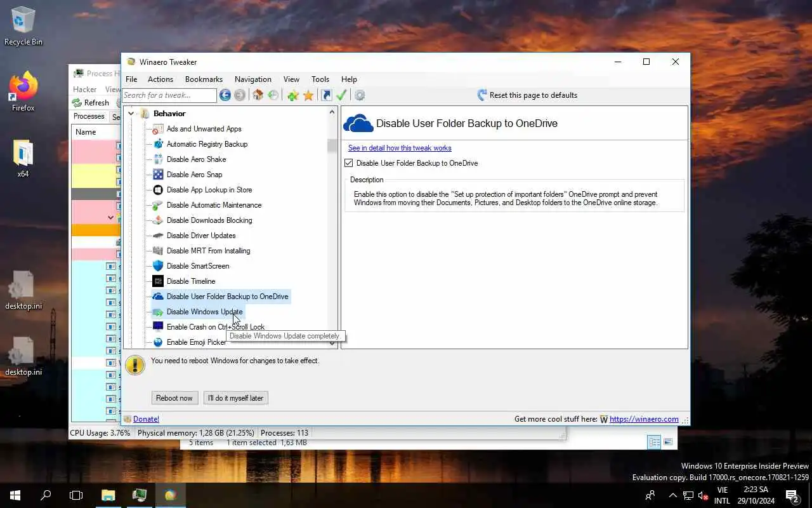Open the Disable Downloads Blocking tweak

pos(209,220)
